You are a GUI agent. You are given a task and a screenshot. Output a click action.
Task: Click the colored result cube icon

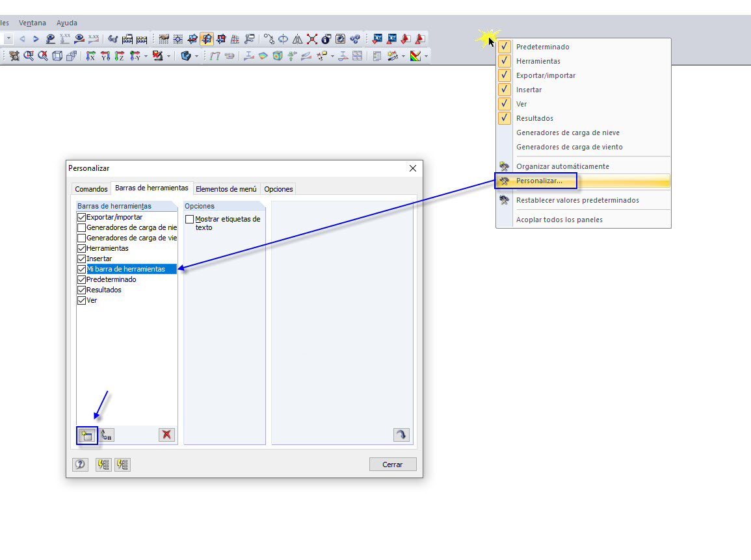point(277,56)
